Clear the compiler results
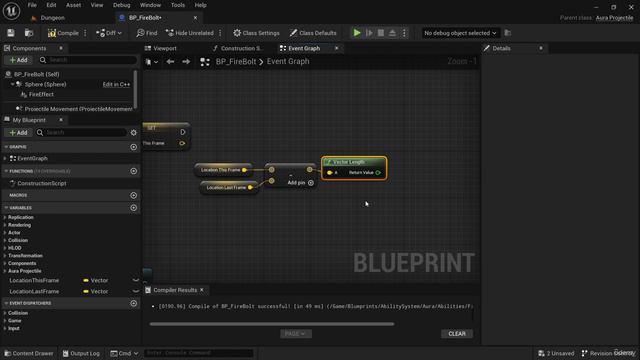This screenshot has height=360, width=640. point(457,334)
